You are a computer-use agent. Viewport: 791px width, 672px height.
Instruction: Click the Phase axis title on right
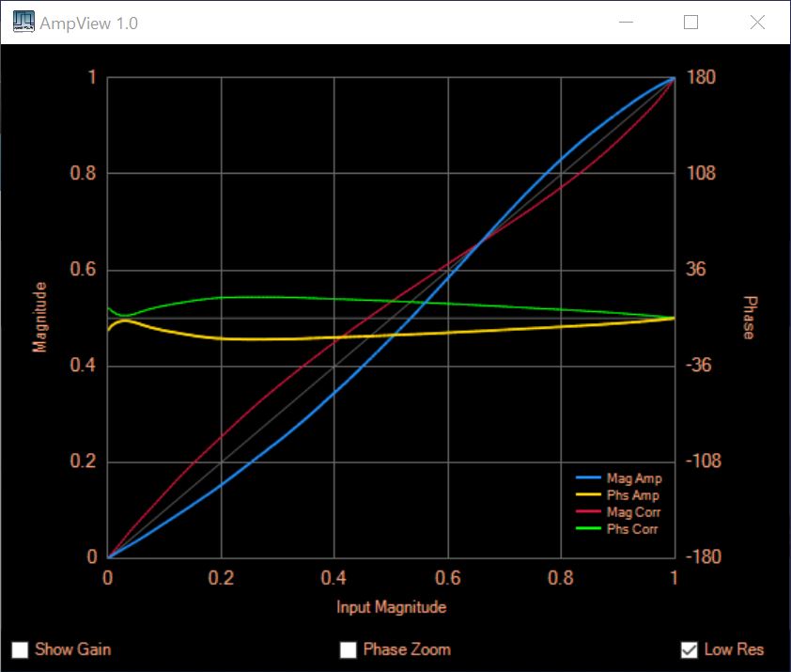pyautogui.click(x=750, y=318)
